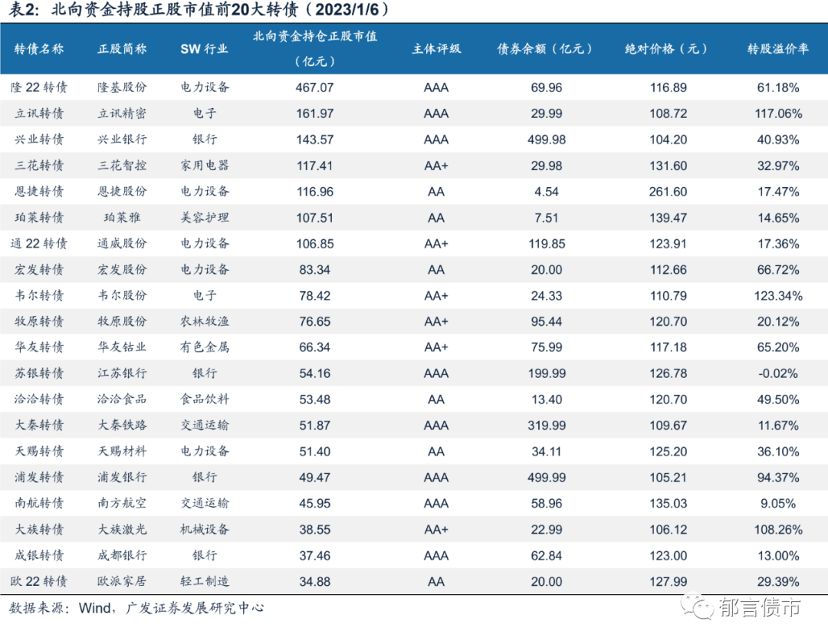Image resolution: width=828 pixels, height=644 pixels.
Task: Click the 161.97 market value cell
Action: [315, 113]
